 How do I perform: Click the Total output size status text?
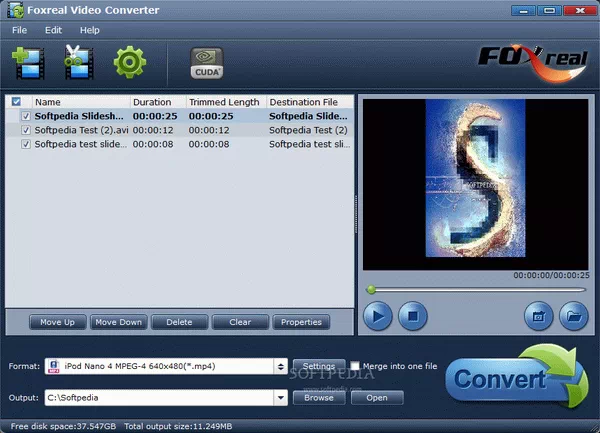coord(178,426)
